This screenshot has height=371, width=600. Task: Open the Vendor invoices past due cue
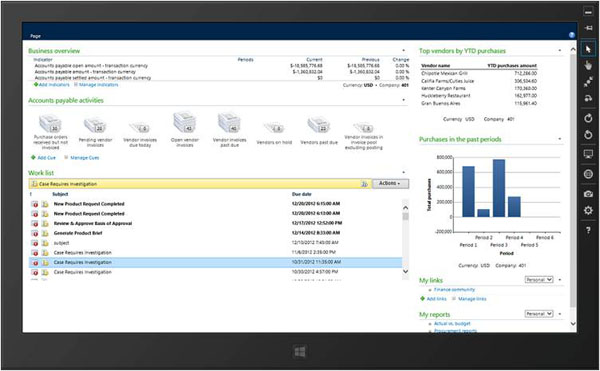coord(229,129)
